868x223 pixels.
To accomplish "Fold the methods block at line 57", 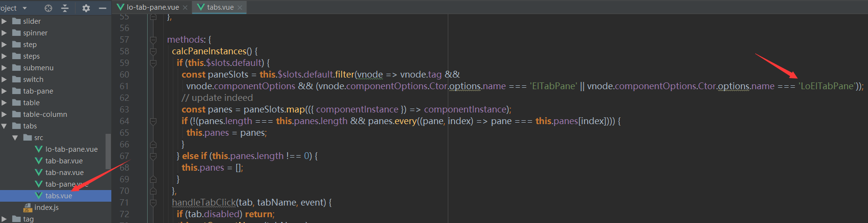I will 153,40.
